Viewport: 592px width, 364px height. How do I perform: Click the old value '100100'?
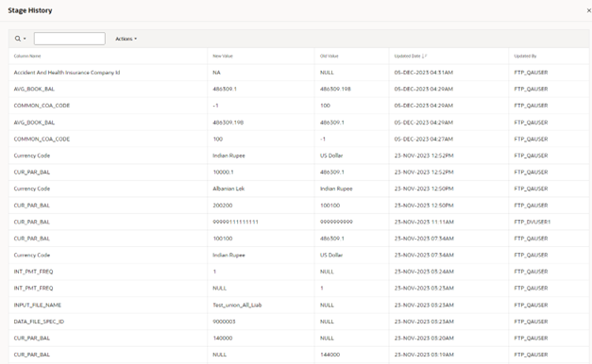point(330,206)
